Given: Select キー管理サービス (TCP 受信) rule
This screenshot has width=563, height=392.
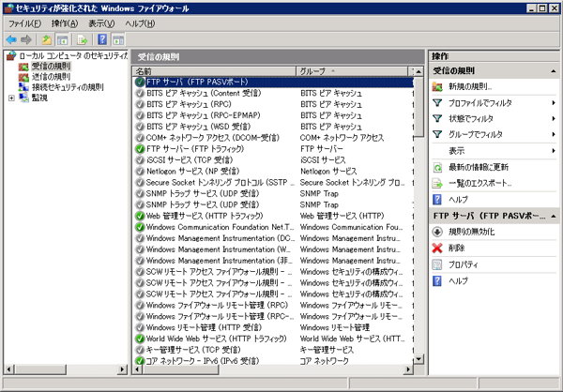Looking at the screenshot, I should [274, 350].
